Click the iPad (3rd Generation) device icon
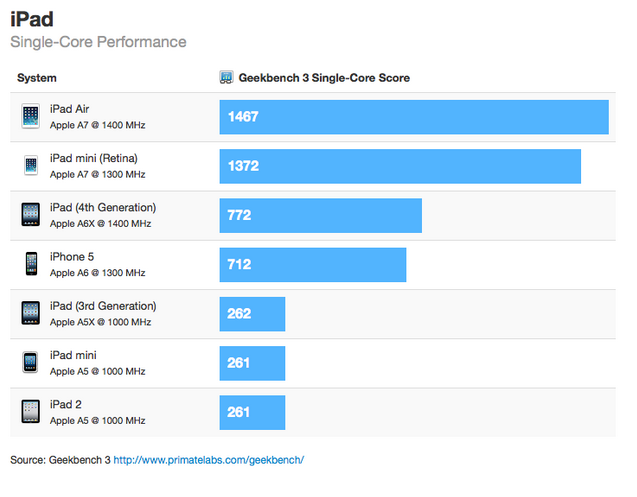This screenshot has width=637, height=497. click(x=30, y=313)
